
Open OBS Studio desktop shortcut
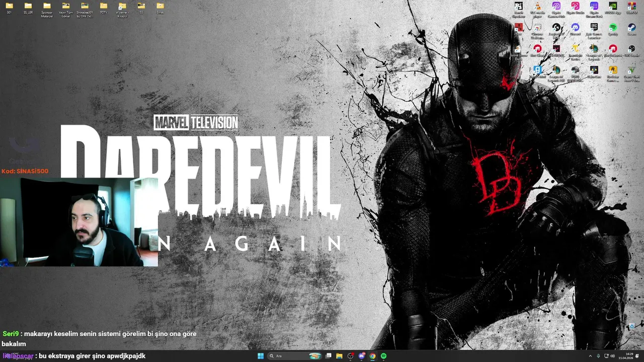tap(632, 51)
